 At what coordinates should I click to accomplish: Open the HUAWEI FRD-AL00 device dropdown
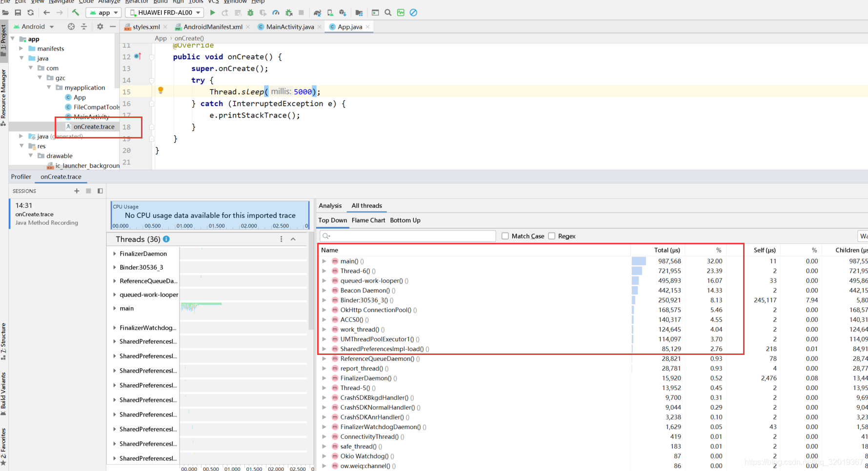point(164,13)
